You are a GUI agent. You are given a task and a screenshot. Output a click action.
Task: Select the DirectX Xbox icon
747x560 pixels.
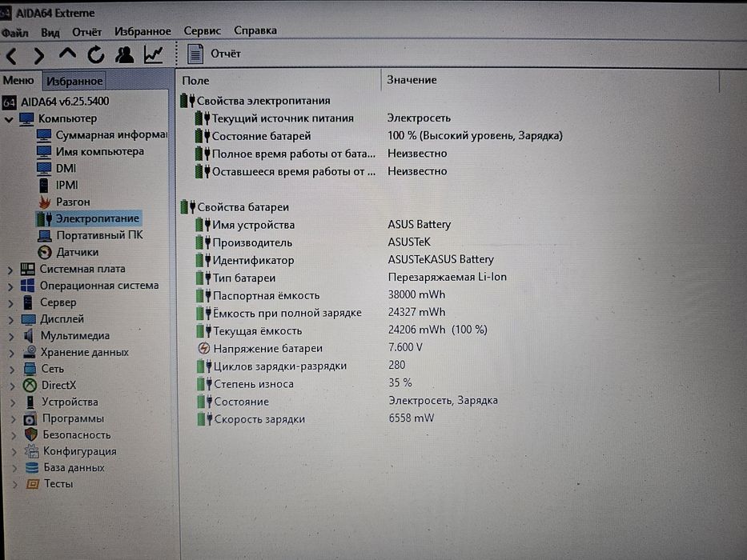tap(30, 386)
